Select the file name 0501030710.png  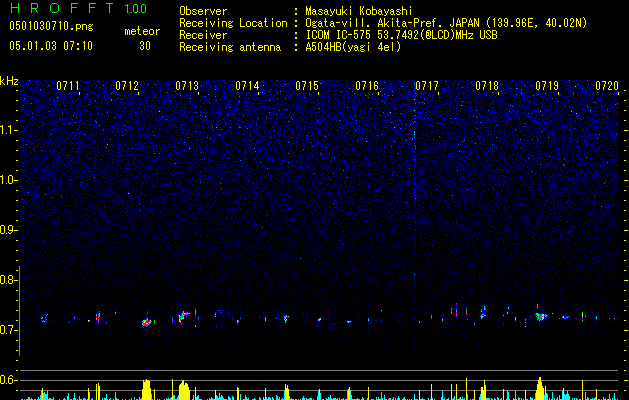51,27
